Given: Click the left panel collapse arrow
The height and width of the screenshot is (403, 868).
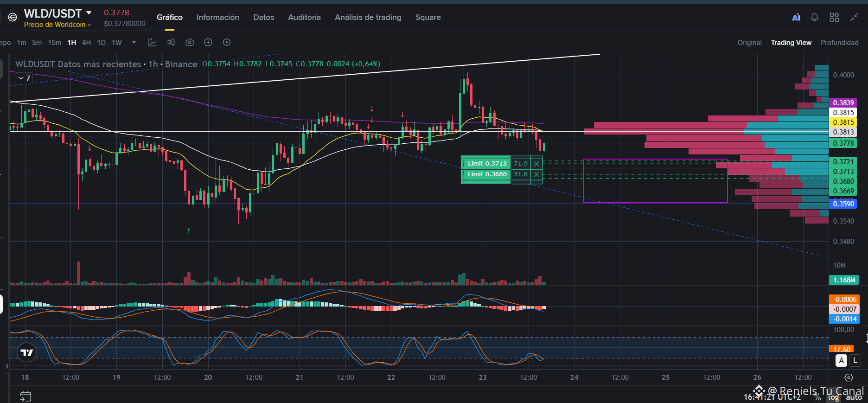Looking at the screenshot, I should (7, 366).
